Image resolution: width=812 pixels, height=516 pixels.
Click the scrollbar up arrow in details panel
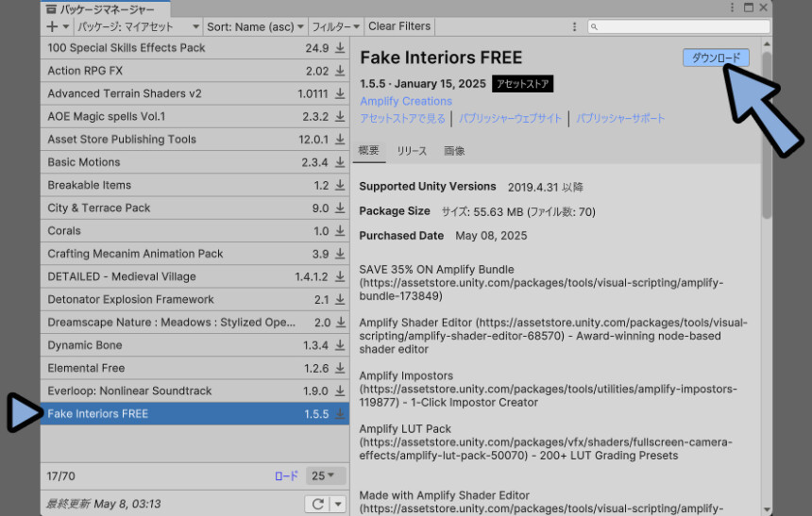coord(767,43)
